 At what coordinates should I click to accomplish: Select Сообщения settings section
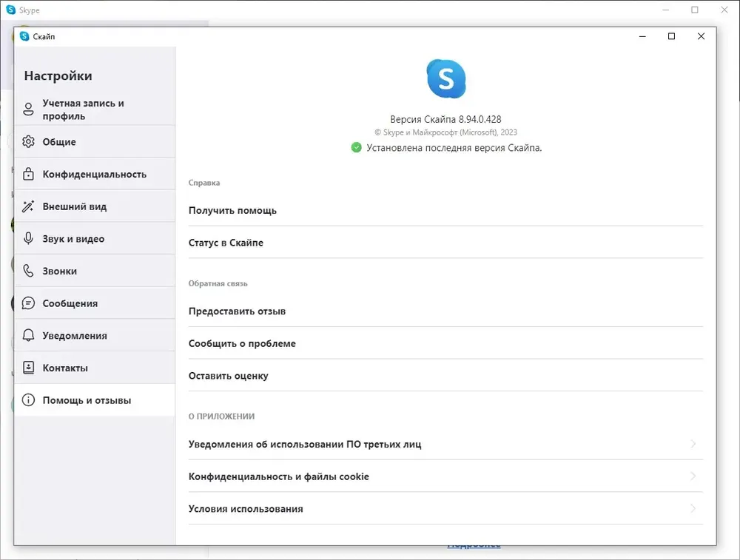(95, 303)
